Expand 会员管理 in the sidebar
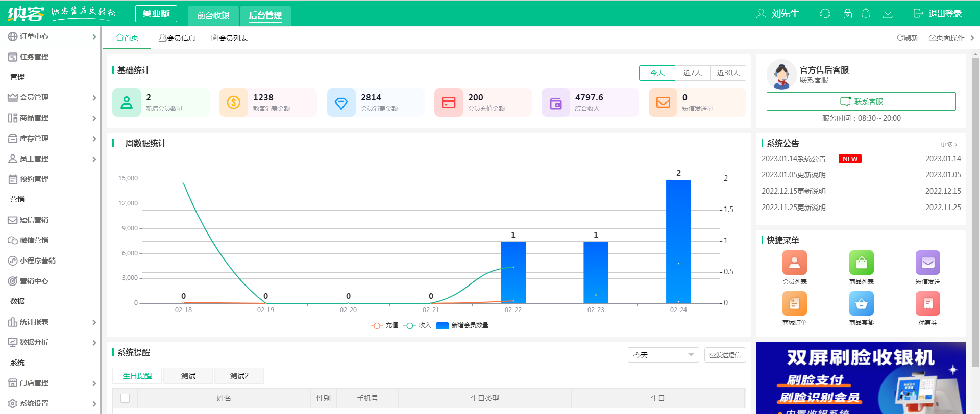The height and width of the screenshot is (414, 980). pos(51,97)
